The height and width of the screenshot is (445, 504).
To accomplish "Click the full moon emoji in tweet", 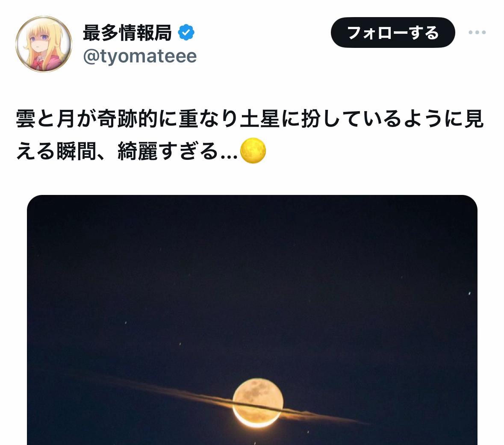I will click(253, 150).
